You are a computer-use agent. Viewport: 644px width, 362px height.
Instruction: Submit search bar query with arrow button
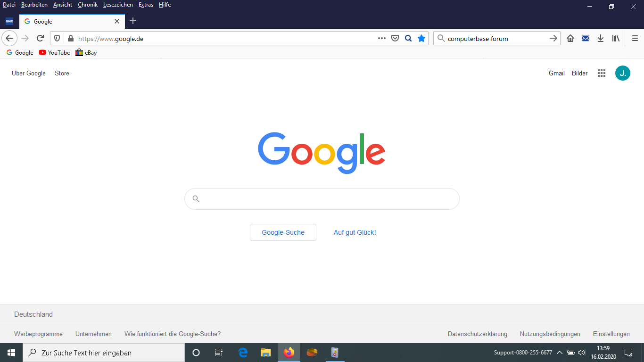click(x=553, y=38)
